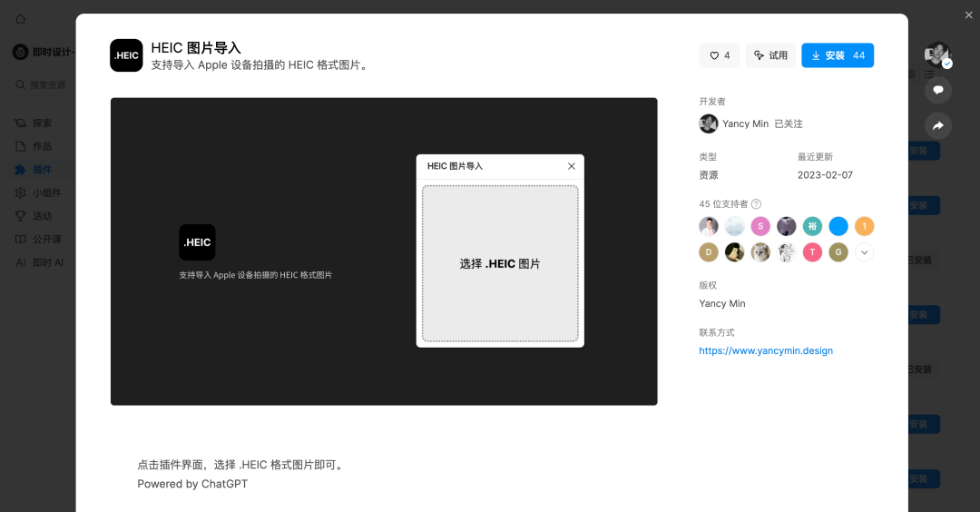Screen dimensions: 980x512
Task: Open 即时 AI in the background sidebar
Action: [x=40, y=262]
